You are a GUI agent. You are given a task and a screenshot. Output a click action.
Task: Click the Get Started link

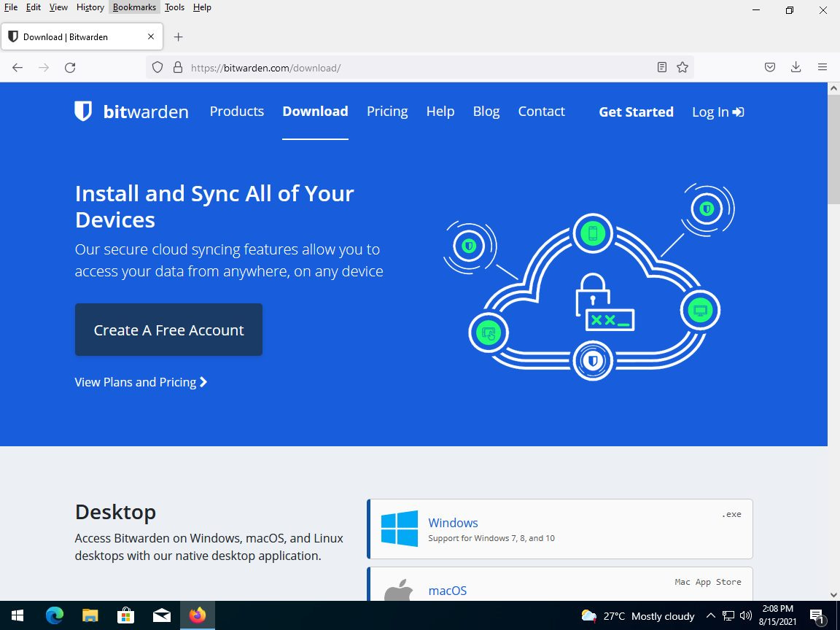click(x=636, y=112)
